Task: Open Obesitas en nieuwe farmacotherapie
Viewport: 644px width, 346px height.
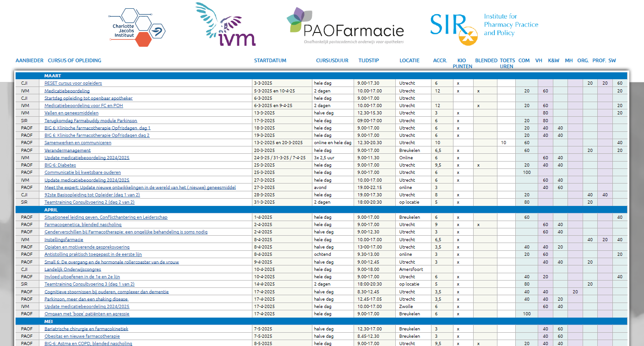Action: pyautogui.click(x=82, y=336)
